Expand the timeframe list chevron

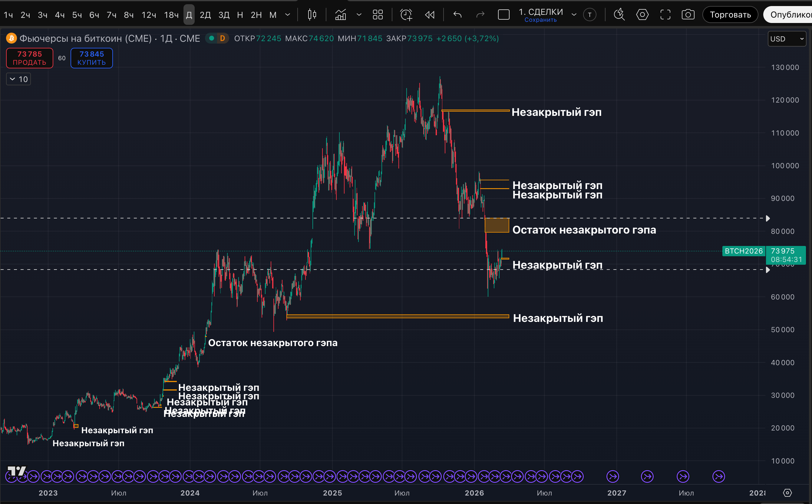click(288, 15)
